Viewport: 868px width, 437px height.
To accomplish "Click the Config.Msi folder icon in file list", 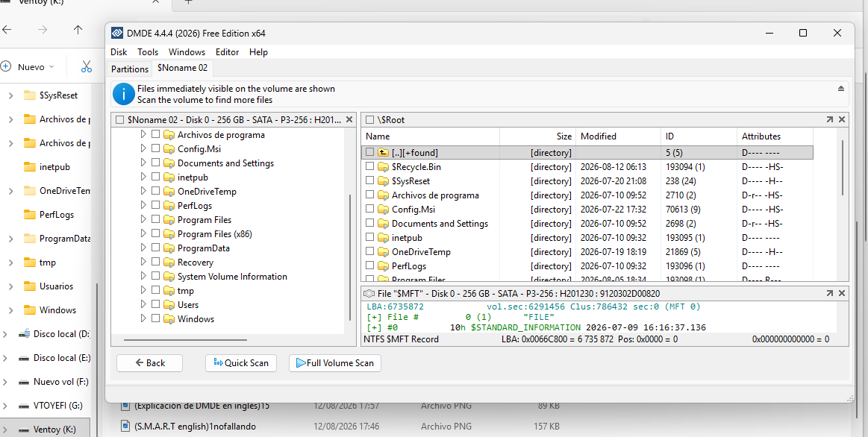I will 383,210.
